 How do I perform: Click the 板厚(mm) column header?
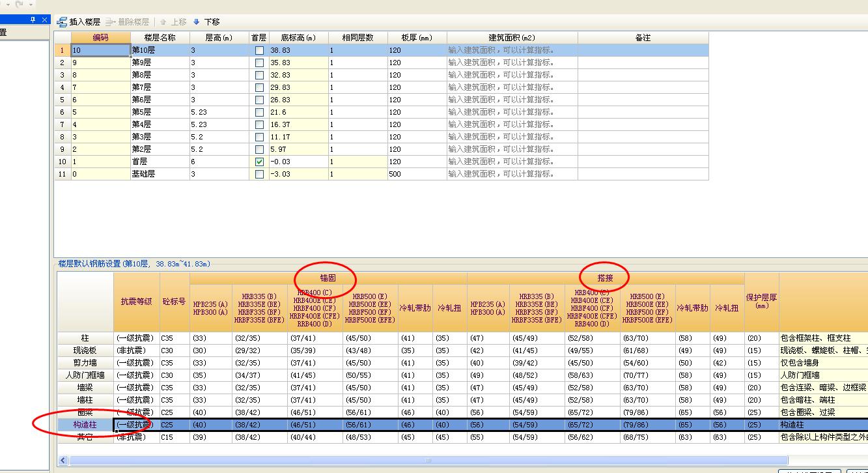coord(417,38)
